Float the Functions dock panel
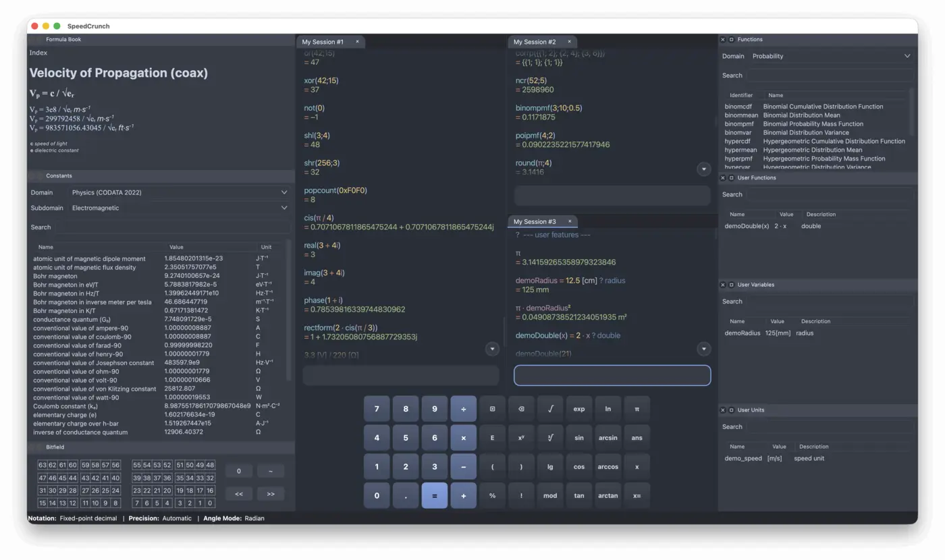Viewport: 945px width, 560px height. (731, 40)
